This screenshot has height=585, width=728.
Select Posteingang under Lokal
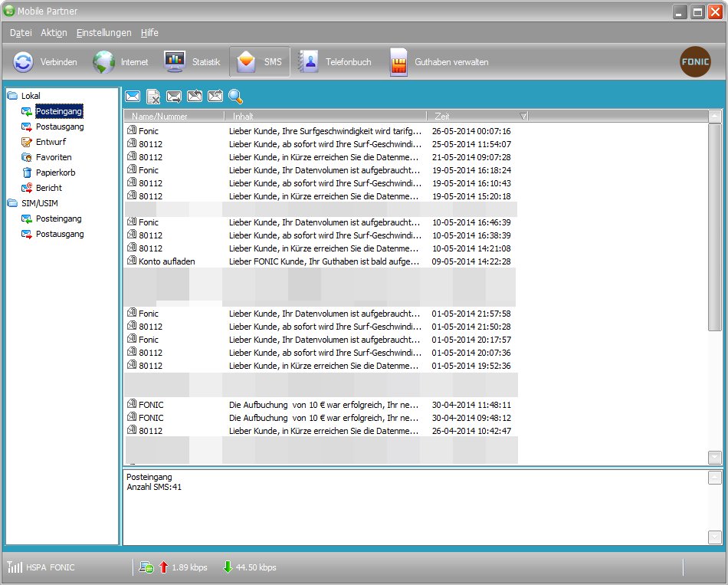point(59,111)
